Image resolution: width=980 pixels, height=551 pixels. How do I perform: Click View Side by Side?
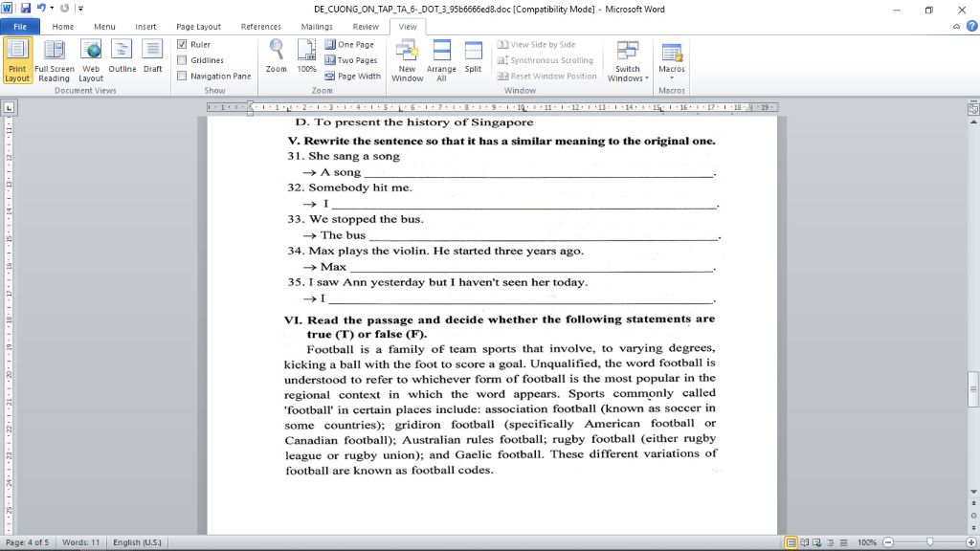pyautogui.click(x=536, y=44)
